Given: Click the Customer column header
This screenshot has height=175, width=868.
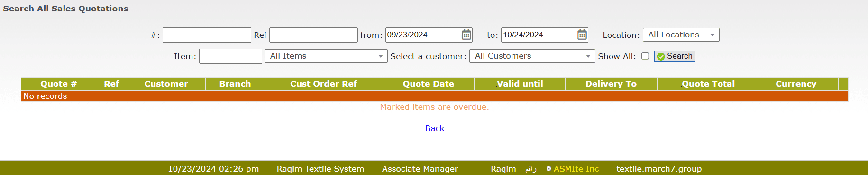Looking at the screenshot, I should [166, 84].
